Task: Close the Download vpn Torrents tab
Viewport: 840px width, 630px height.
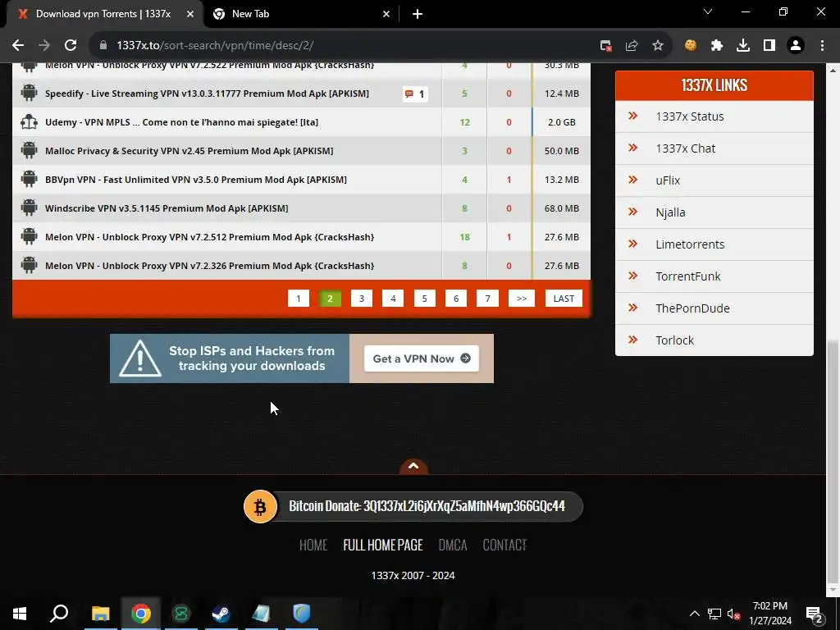Action: click(x=190, y=15)
